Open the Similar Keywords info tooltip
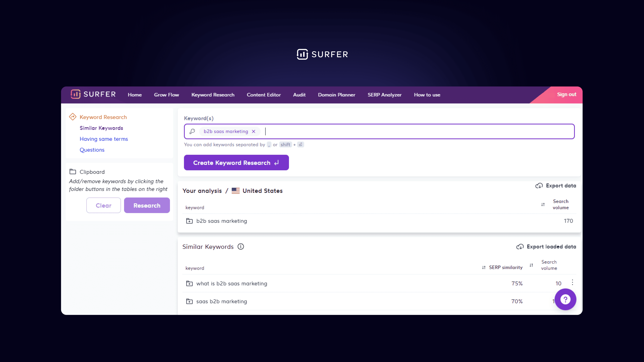Screen dimensions: 644x362 tap(241, 247)
